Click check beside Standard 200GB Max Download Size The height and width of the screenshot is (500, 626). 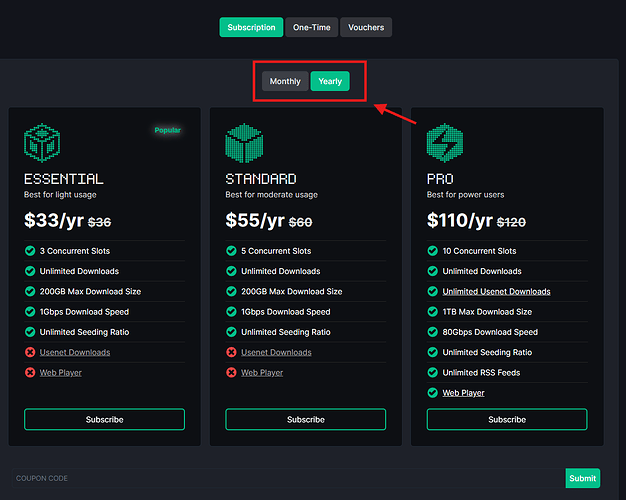pos(231,292)
